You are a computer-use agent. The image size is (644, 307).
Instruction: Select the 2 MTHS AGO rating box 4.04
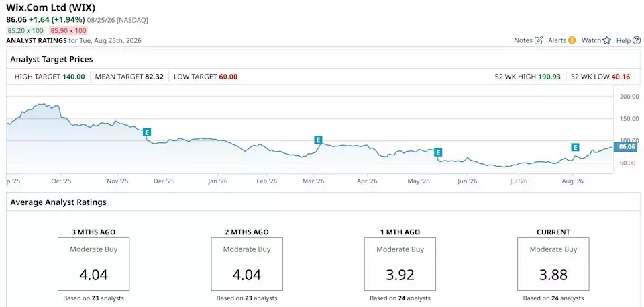(x=247, y=264)
